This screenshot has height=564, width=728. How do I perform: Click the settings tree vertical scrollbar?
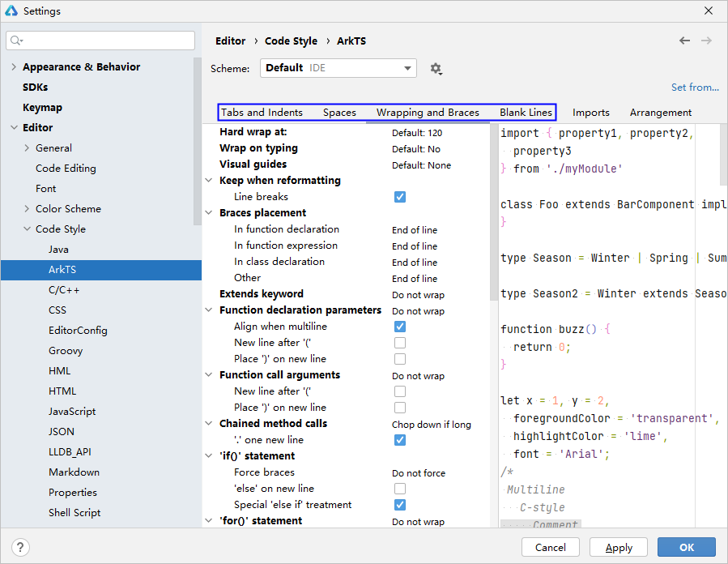(x=198, y=141)
